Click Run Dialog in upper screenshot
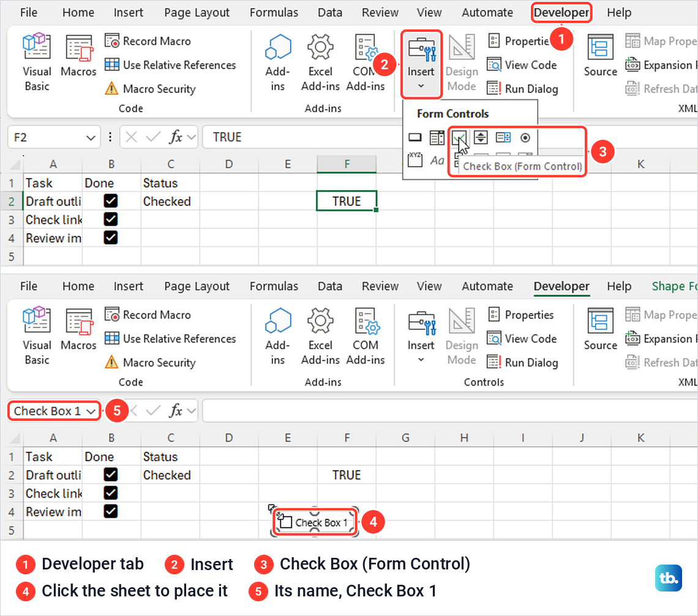Viewport: 698px width, 616px height. coord(523,89)
